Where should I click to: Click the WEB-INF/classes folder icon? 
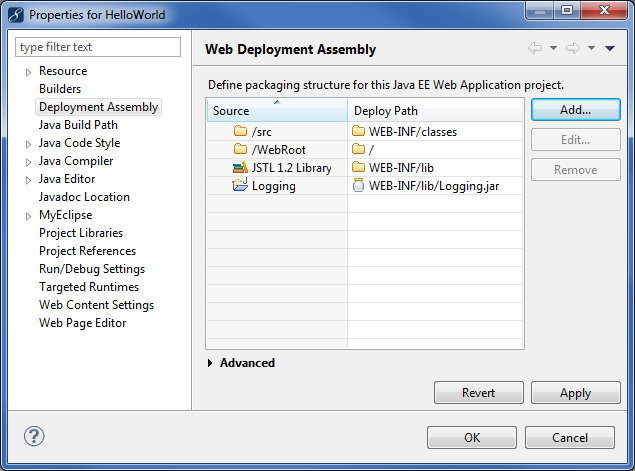[x=358, y=132]
